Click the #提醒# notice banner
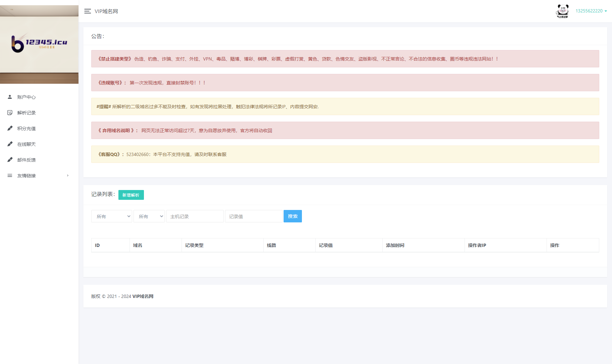The width and height of the screenshot is (612, 364). (345, 107)
